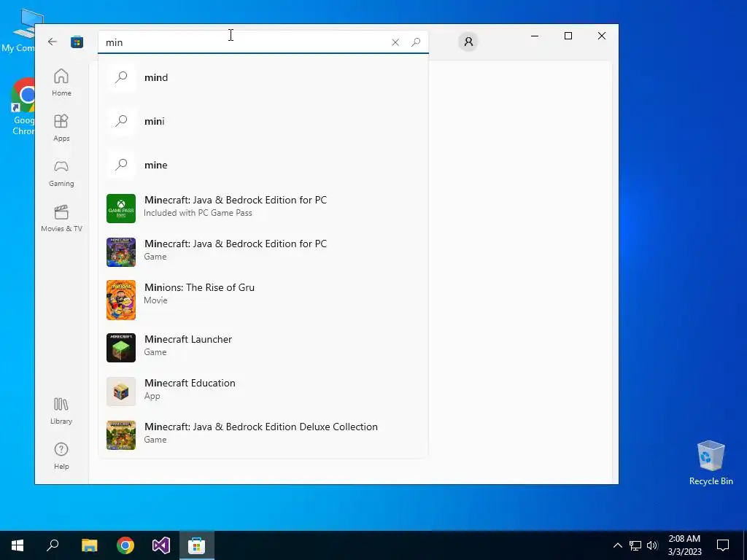
Task: Open Visual Studio from taskbar
Action: pos(161,545)
